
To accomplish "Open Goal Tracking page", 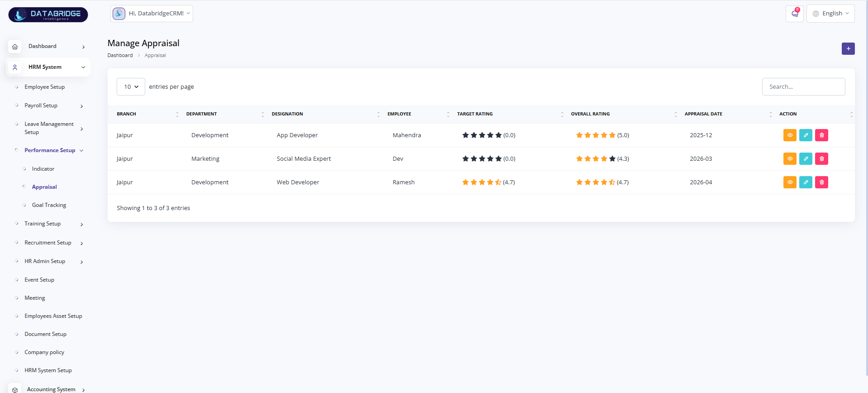I will [x=49, y=205].
